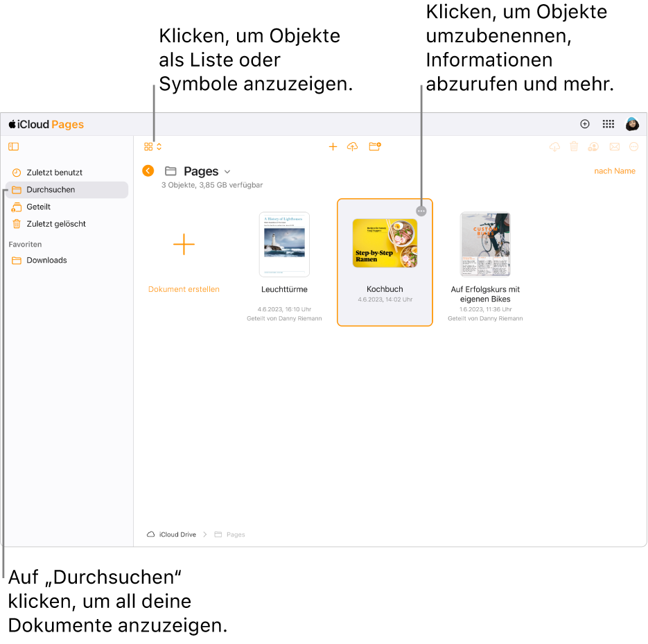Open the Kochbuch more options ellipsis button

[421, 211]
